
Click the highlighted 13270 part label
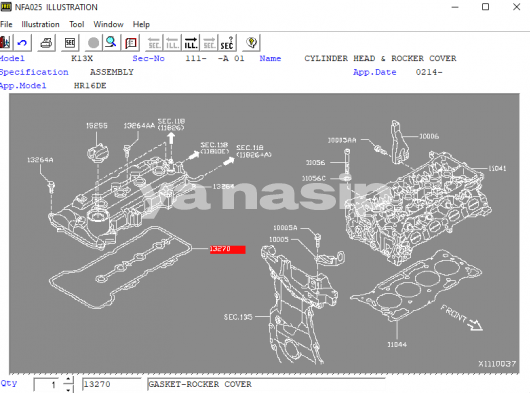pyautogui.click(x=227, y=249)
